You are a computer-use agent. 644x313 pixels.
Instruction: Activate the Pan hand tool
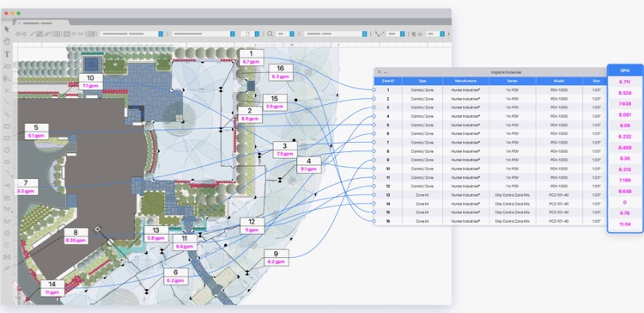7,41
